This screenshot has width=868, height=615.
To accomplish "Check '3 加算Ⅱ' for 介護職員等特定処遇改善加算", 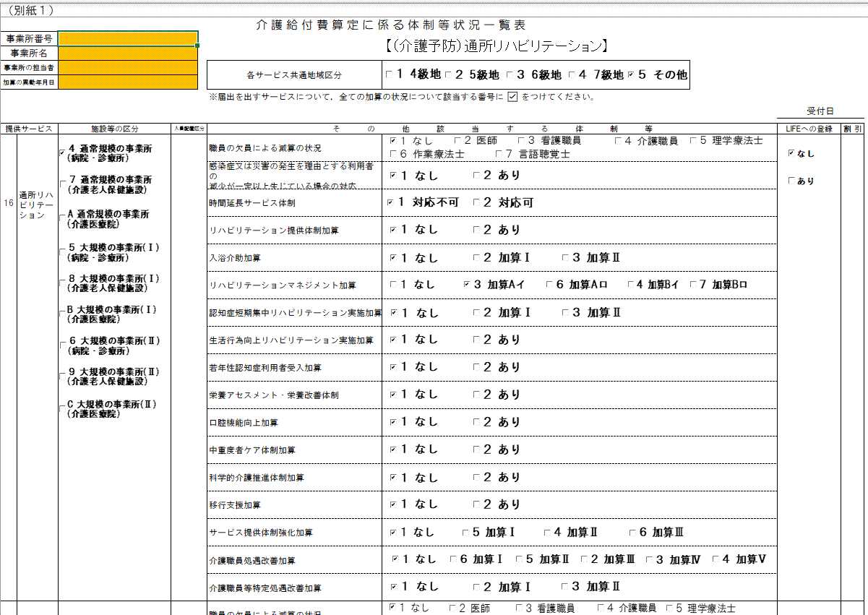I will coord(565,587).
